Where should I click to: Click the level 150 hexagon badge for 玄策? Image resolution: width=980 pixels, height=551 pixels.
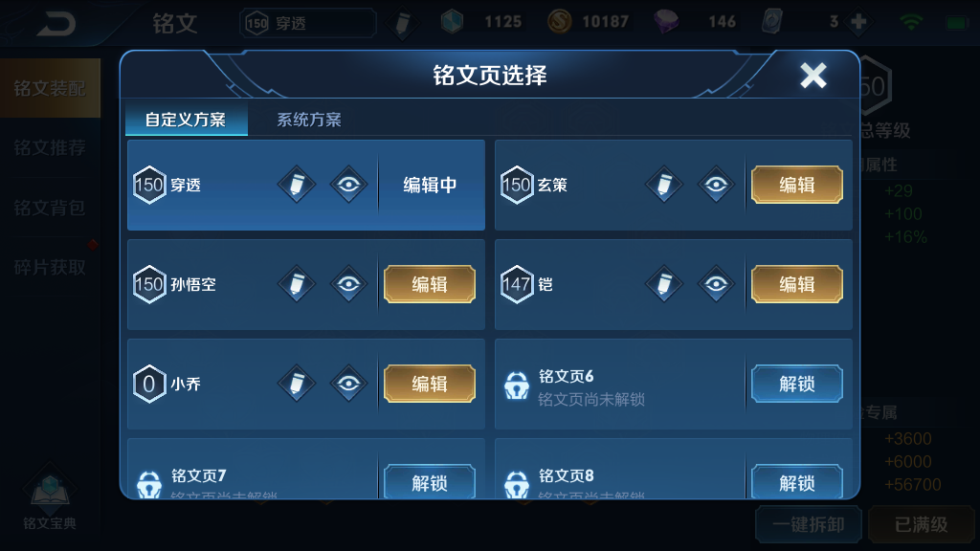tap(517, 185)
